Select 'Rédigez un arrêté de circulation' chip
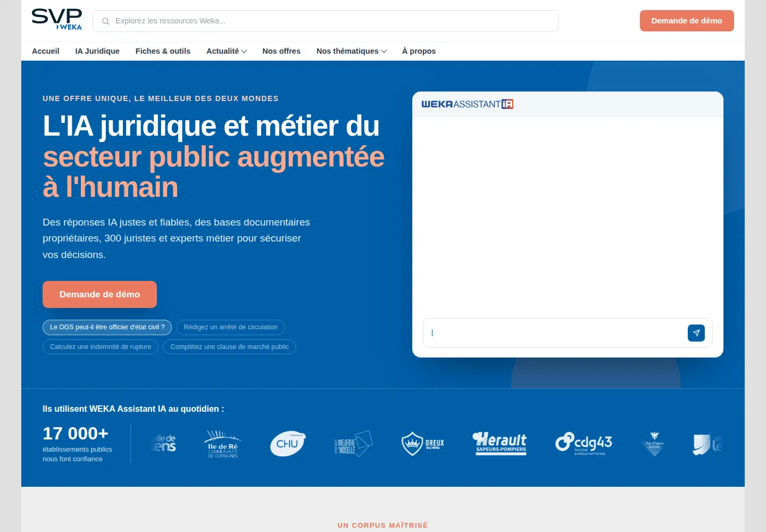 [230, 327]
